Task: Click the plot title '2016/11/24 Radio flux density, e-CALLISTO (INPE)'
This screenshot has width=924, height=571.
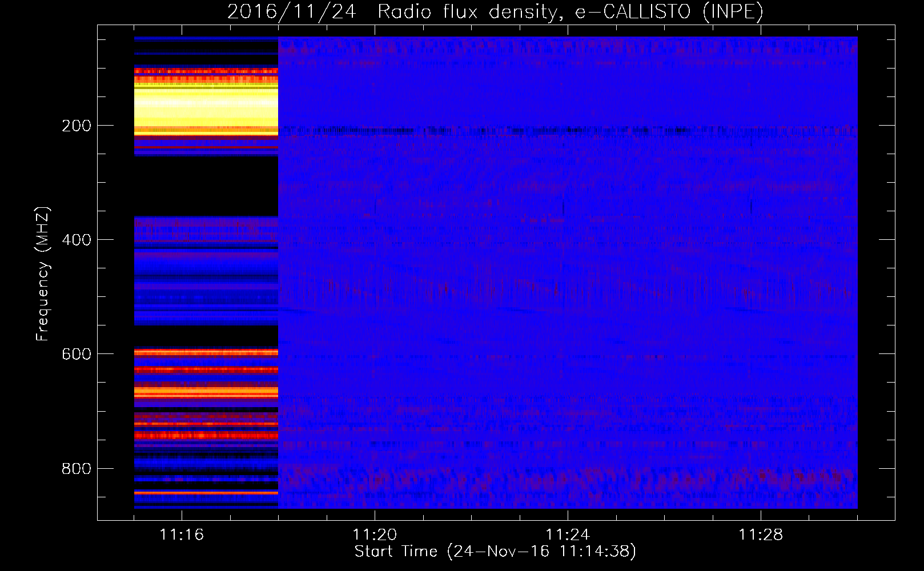Action: pos(495,11)
